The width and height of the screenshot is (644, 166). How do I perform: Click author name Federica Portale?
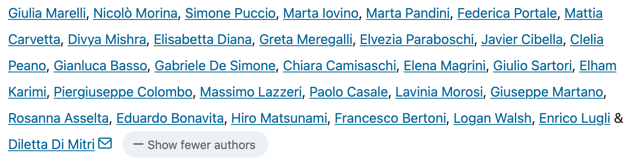507,14
